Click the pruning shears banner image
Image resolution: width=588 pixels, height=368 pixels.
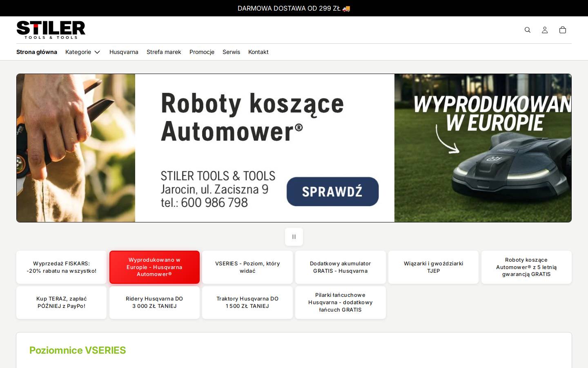point(76,148)
